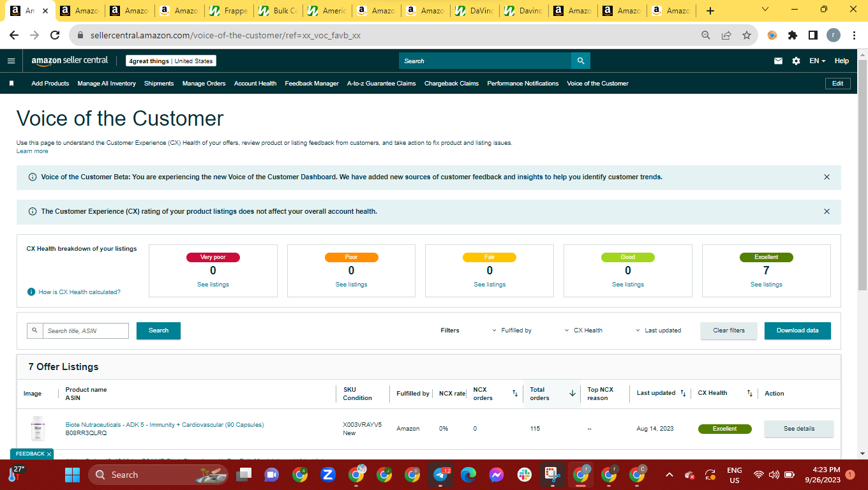
Task: Open the Biote Nutraceuticals ADK 5 product link
Action: pos(165,425)
